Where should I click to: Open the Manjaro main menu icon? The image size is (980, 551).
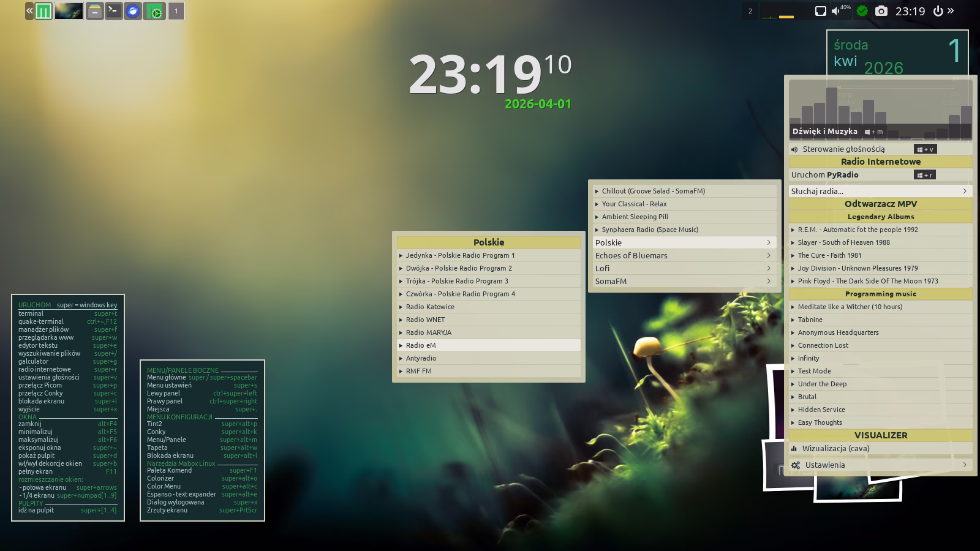click(43, 11)
